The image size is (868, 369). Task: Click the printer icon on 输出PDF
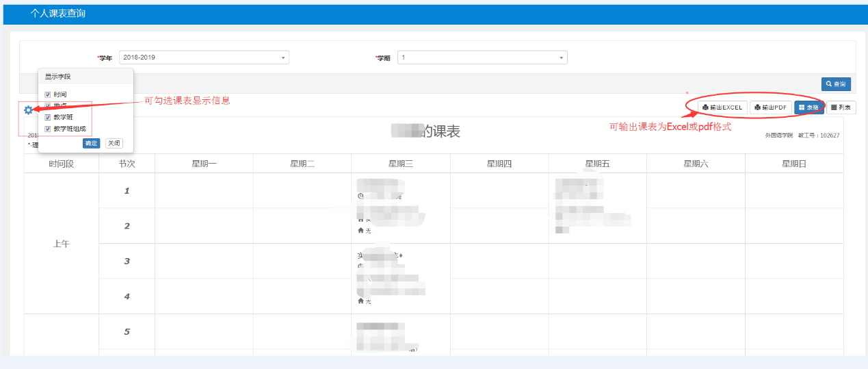click(x=757, y=107)
